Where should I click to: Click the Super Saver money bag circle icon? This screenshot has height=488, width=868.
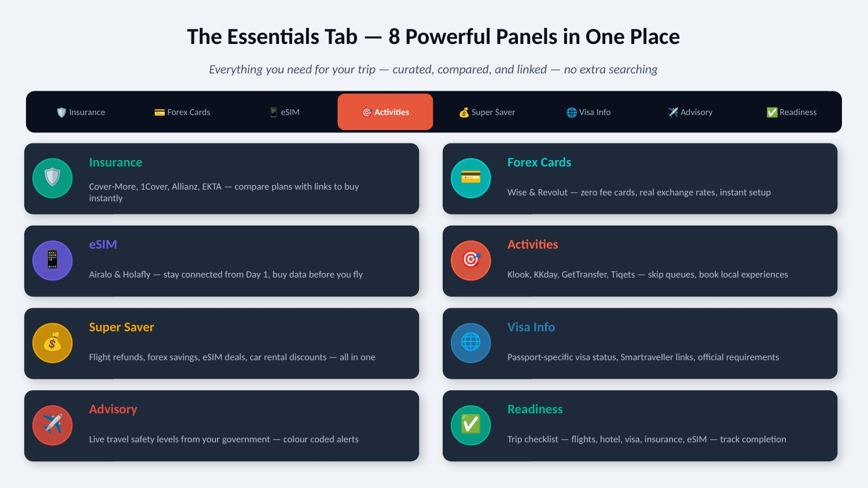[53, 343]
